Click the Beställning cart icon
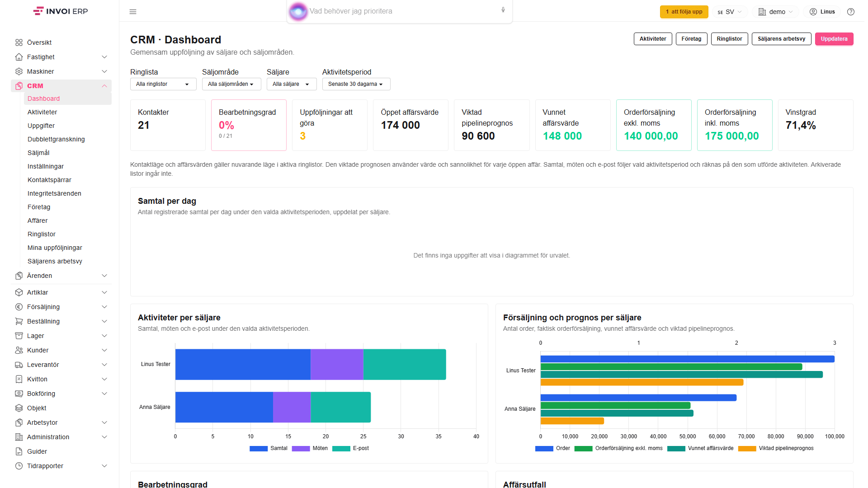 tap(19, 321)
